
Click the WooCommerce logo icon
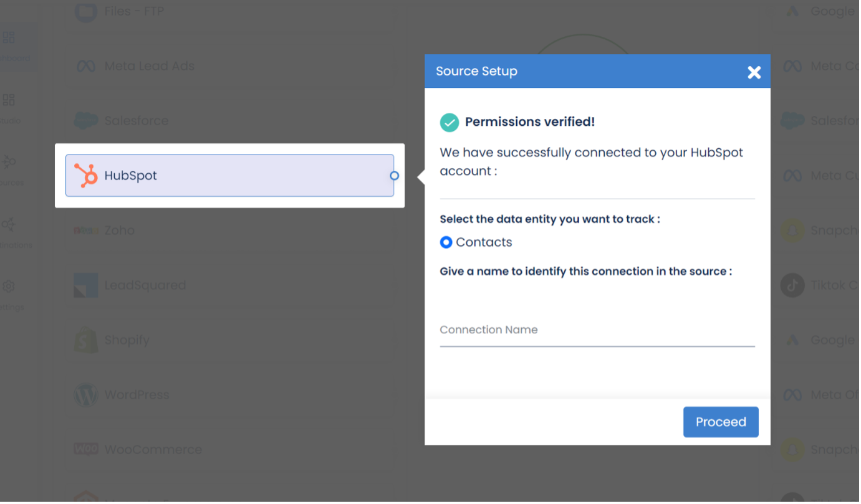click(x=86, y=450)
